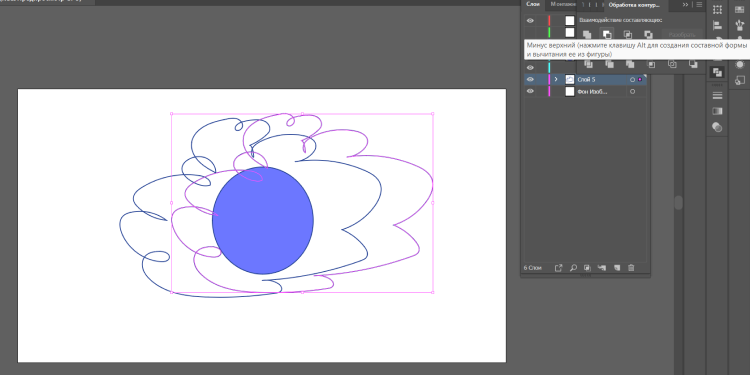The width and height of the screenshot is (750, 375).
Task: Click the Minus Back pathfinder icon
Action: [693, 64]
